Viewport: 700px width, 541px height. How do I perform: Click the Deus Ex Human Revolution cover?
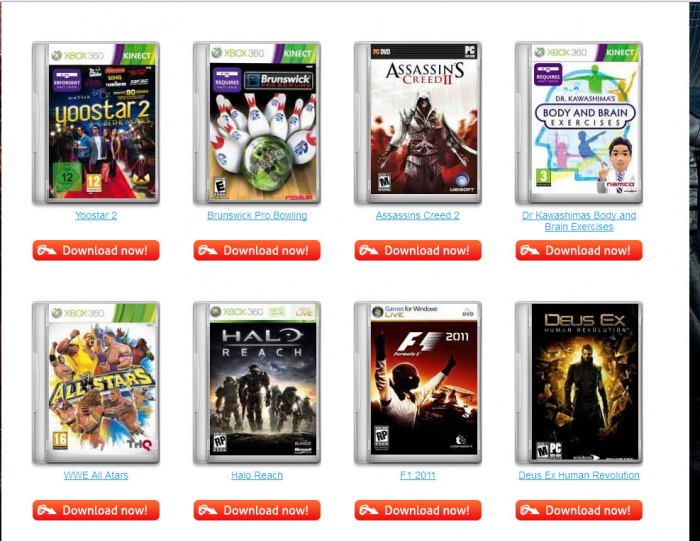click(x=579, y=383)
